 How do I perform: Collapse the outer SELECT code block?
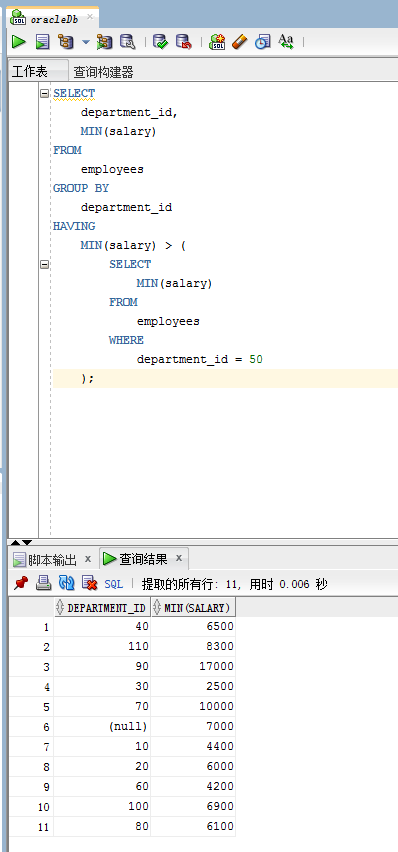(45, 93)
